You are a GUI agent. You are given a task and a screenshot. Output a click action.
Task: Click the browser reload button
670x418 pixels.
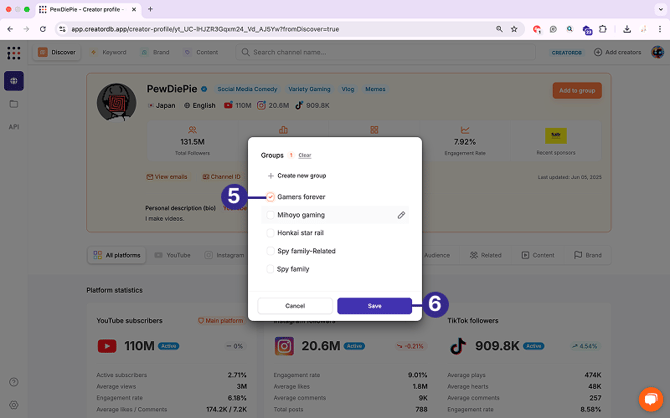43,29
